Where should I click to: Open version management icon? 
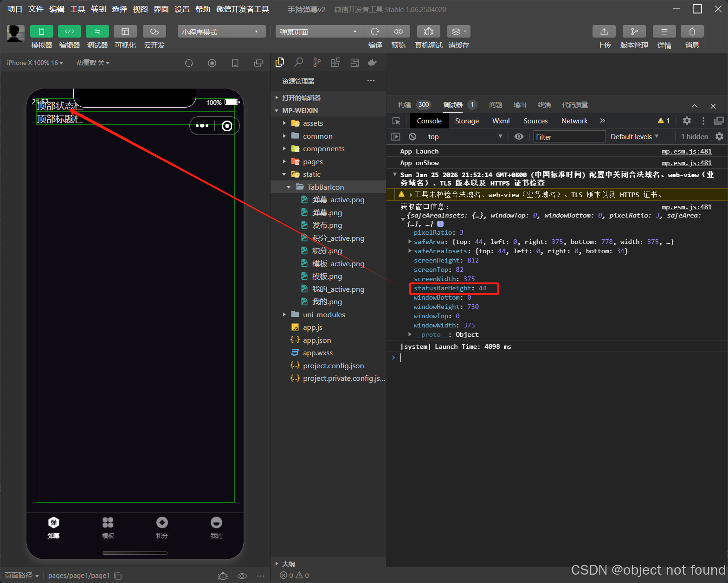(634, 32)
